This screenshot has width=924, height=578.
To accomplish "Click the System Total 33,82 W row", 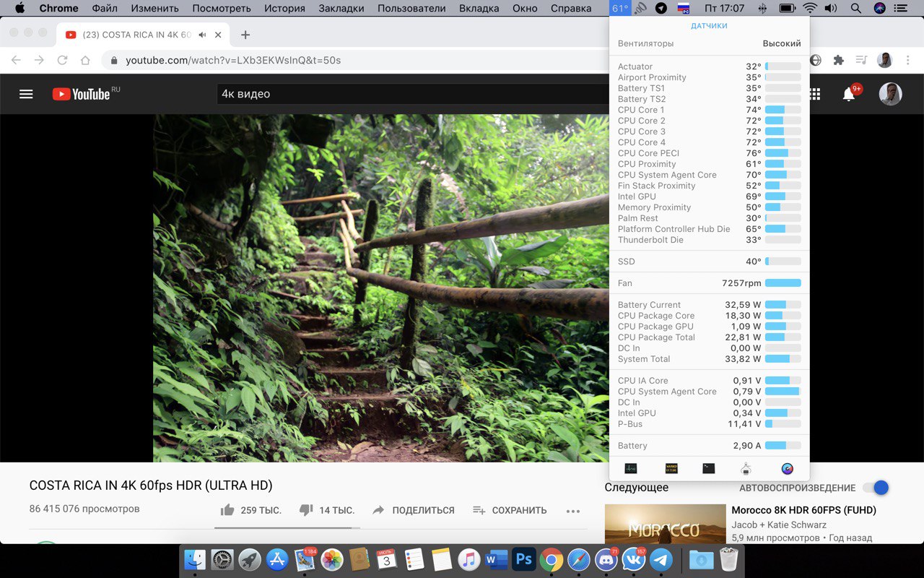I will (x=709, y=359).
